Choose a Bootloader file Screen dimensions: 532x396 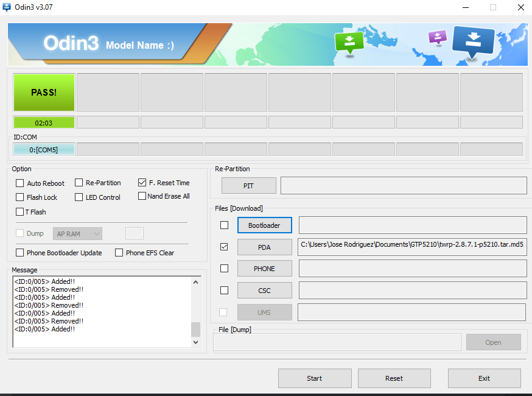[x=264, y=225]
